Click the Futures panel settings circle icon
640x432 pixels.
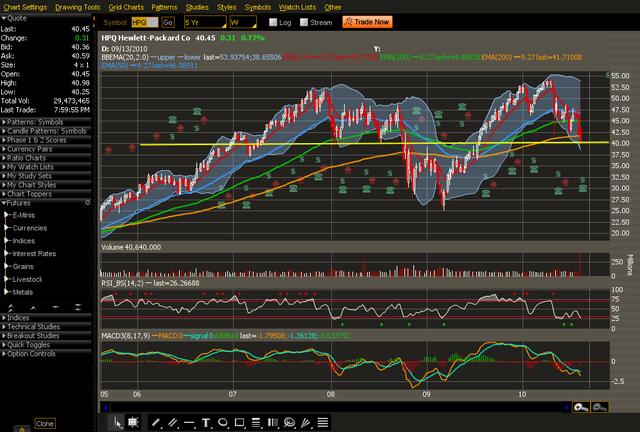(x=87, y=203)
